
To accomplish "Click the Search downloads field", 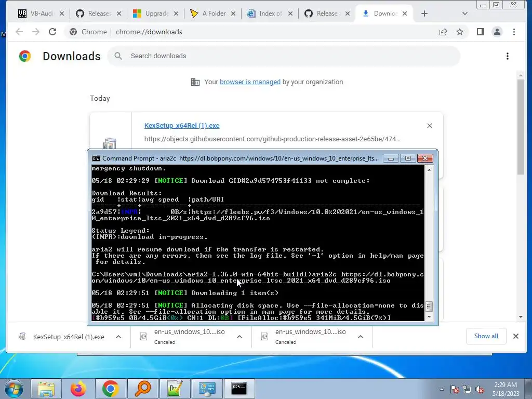I will 284,56.
